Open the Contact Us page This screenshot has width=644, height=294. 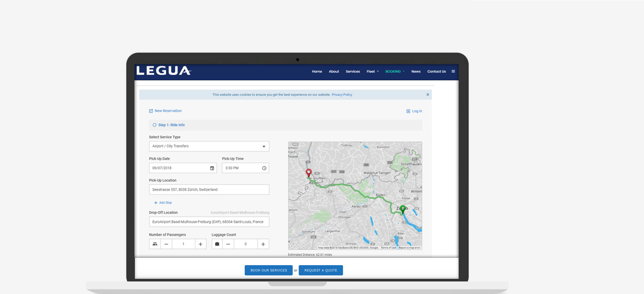coord(437,71)
